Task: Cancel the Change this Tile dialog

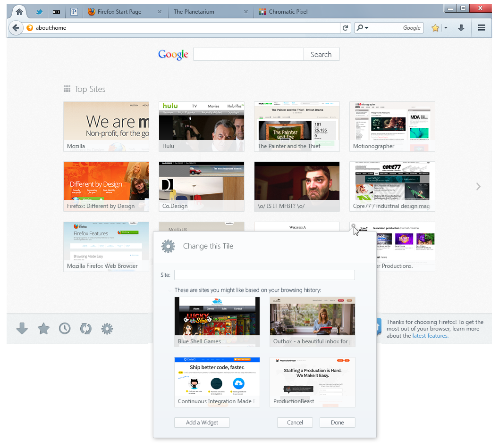Action: (295, 422)
